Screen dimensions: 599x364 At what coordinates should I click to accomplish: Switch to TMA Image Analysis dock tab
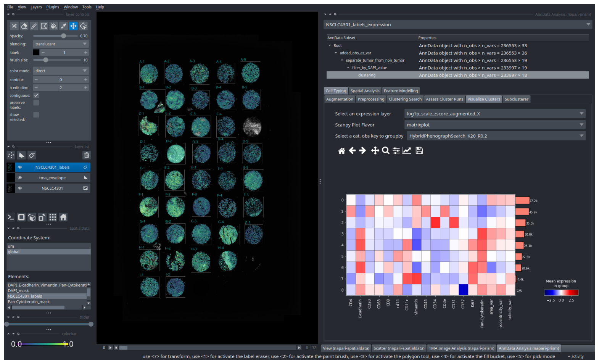pyautogui.click(x=461, y=348)
